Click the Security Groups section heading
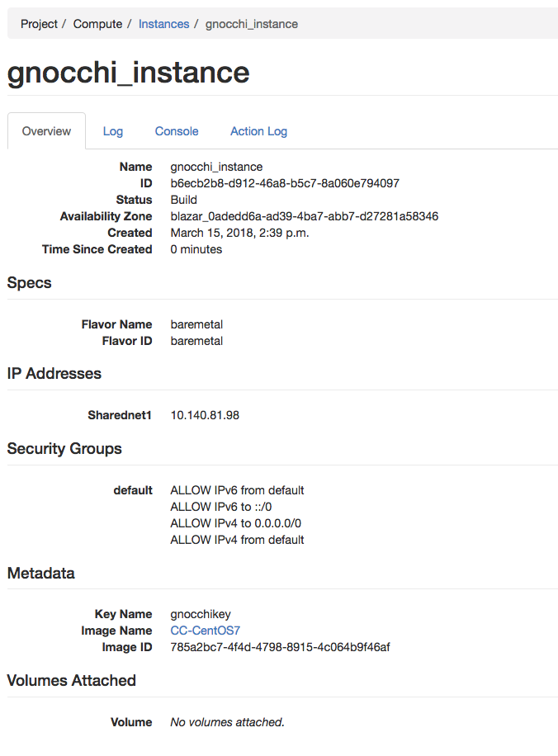558x756 pixels. click(64, 449)
